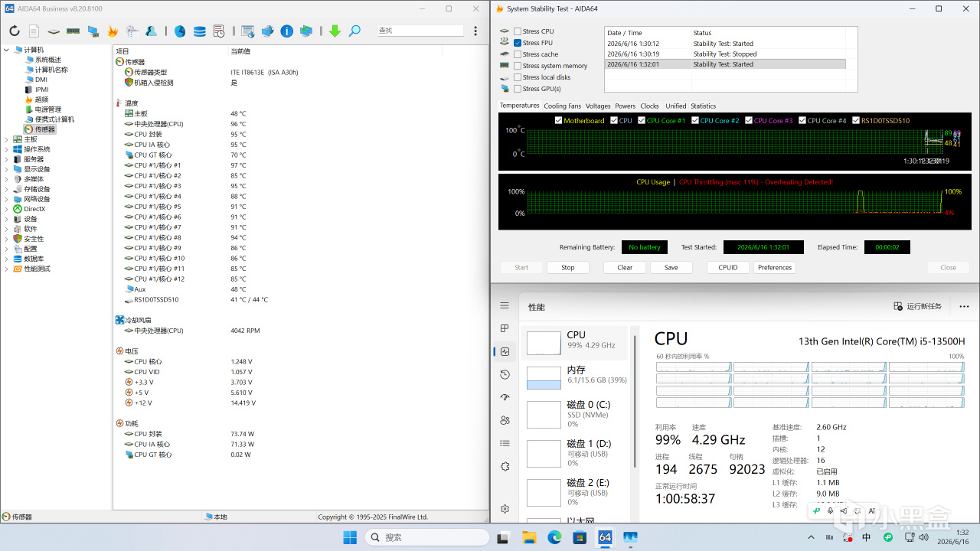Open Task Manager hamburger navigation menu

pos(505,305)
